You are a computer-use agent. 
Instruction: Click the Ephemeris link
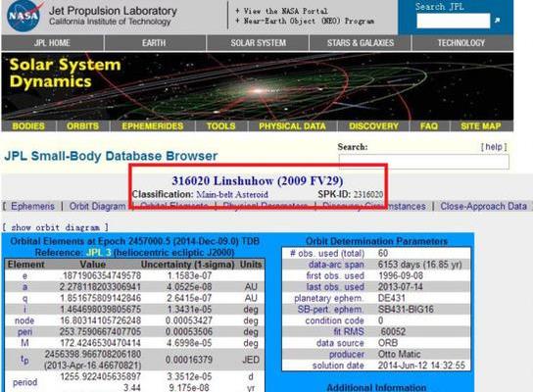(x=32, y=206)
